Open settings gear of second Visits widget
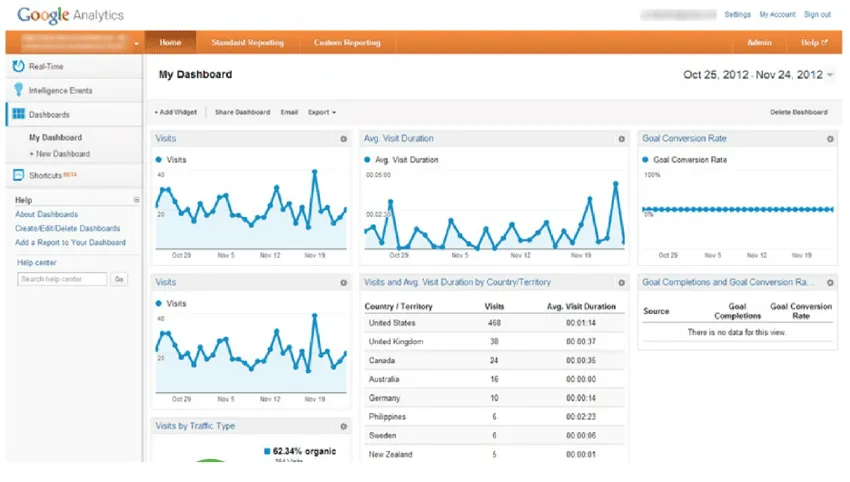Screen dimensions: 850x482 [x=344, y=282]
